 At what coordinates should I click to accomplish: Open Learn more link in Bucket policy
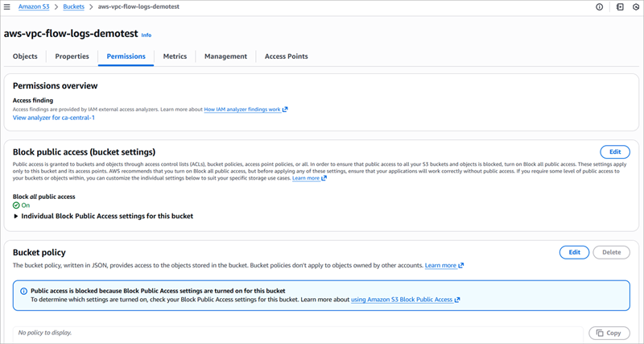coord(444,266)
